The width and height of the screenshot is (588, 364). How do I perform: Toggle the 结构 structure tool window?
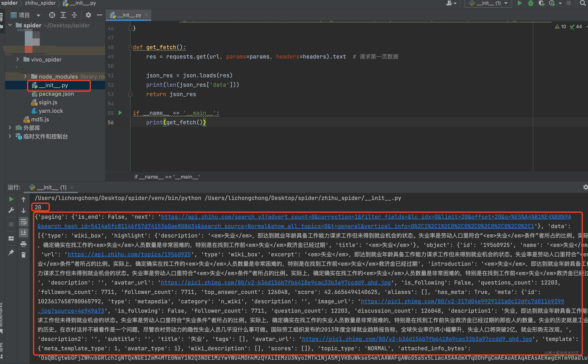pos(1,350)
